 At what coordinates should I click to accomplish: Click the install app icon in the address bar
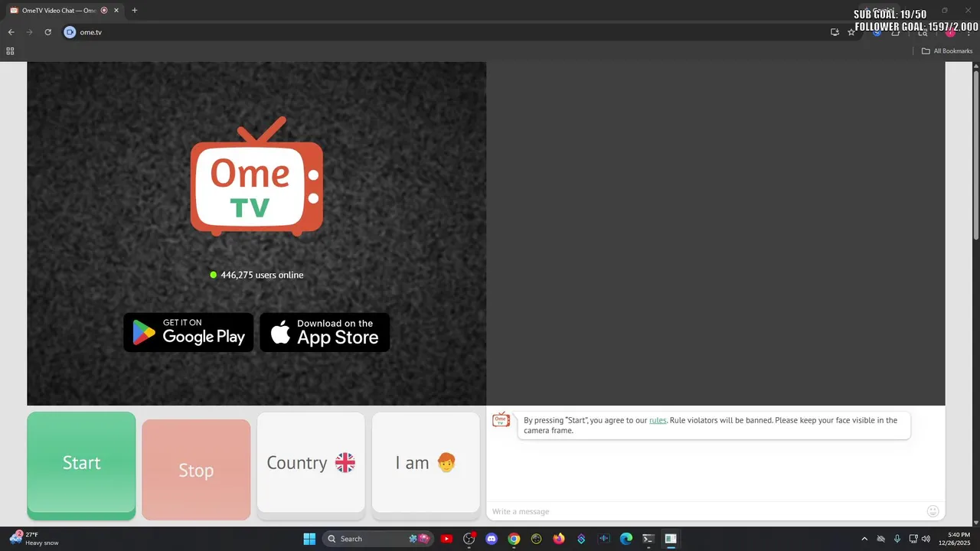coord(835,32)
